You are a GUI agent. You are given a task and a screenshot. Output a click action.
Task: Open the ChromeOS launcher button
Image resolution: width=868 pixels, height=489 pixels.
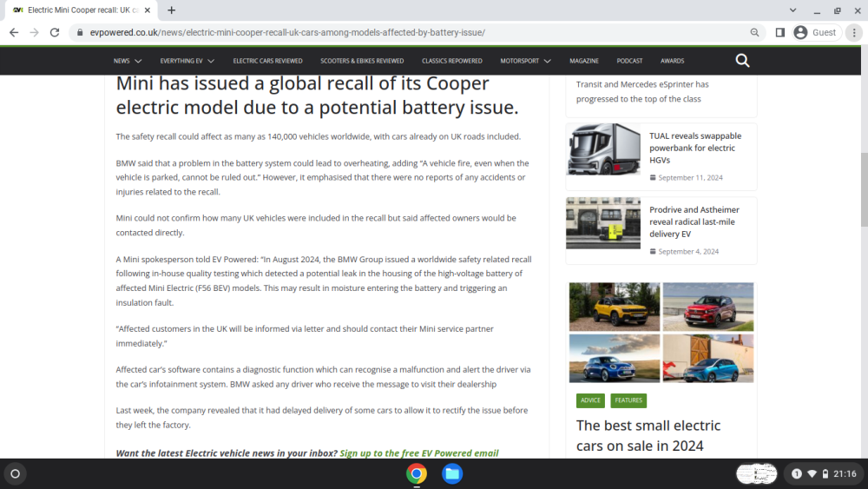[x=16, y=473]
